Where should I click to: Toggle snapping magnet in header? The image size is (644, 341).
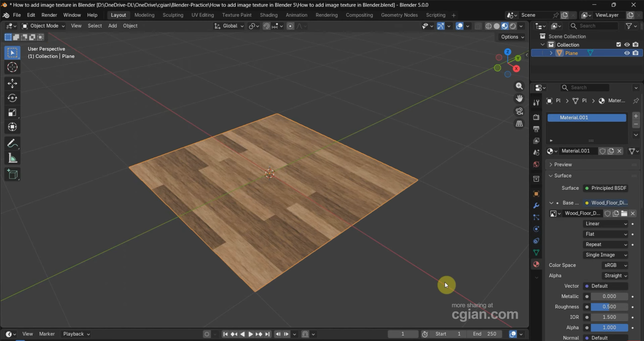[x=266, y=26]
